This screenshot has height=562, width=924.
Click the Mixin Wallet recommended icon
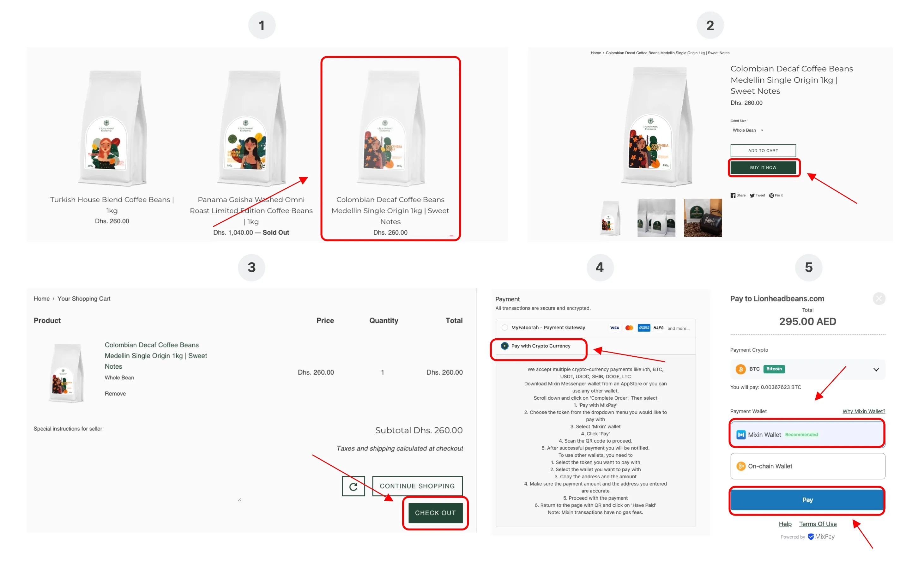coord(740,434)
